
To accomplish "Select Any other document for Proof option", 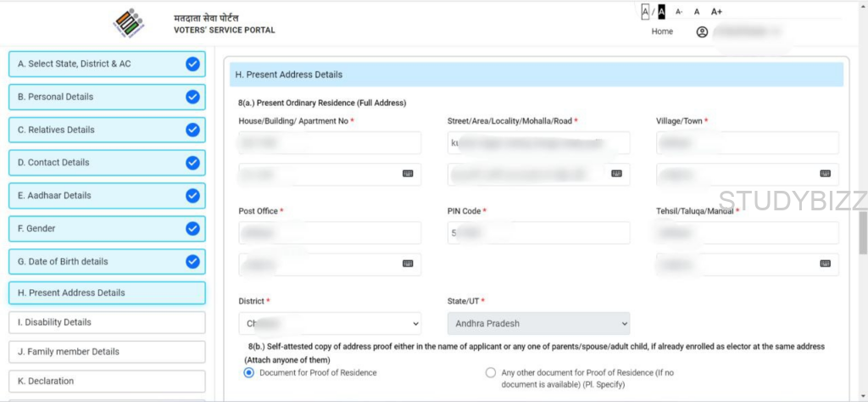I will click(x=491, y=372).
